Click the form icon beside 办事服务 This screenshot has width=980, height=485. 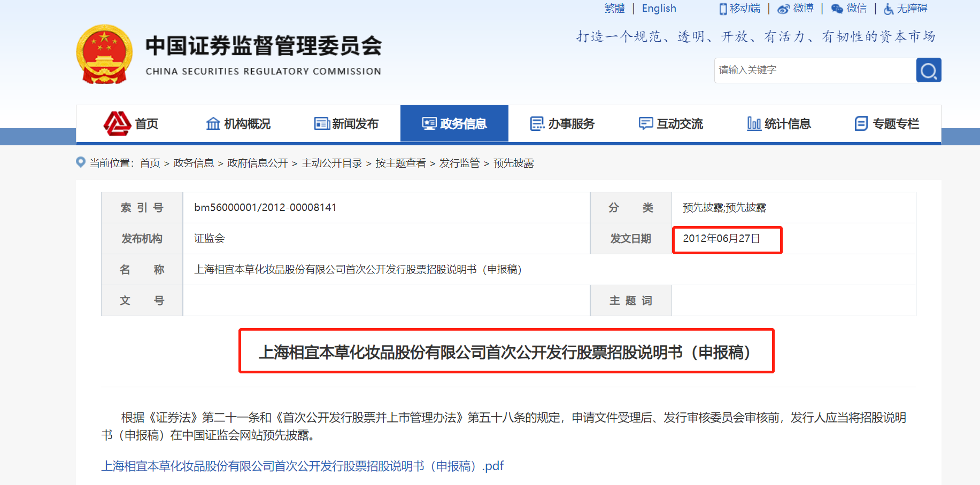coord(537,123)
